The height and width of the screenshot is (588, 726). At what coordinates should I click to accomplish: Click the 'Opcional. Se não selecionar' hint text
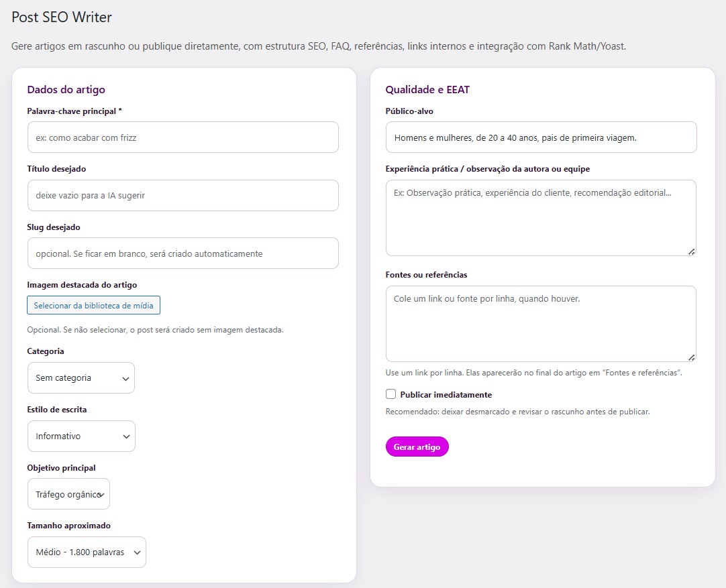(155, 330)
